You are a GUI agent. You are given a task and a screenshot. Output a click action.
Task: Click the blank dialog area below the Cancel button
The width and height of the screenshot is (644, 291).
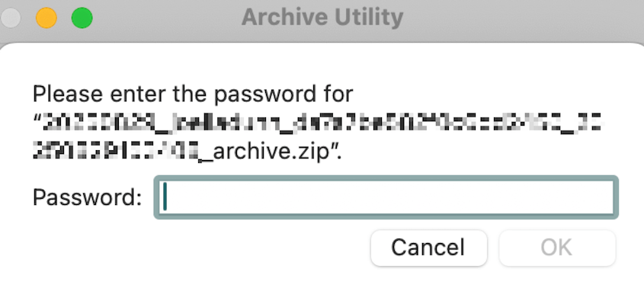tap(429, 279)
